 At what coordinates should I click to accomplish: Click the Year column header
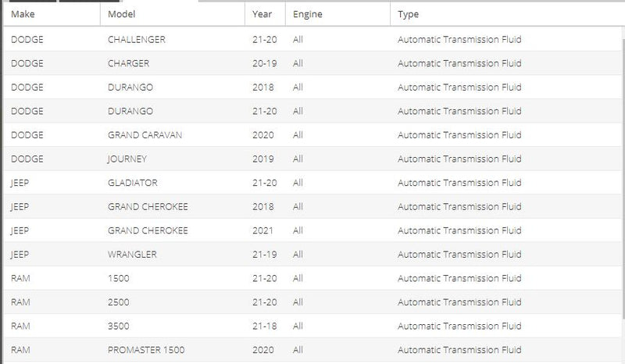(x=263, y=15)
